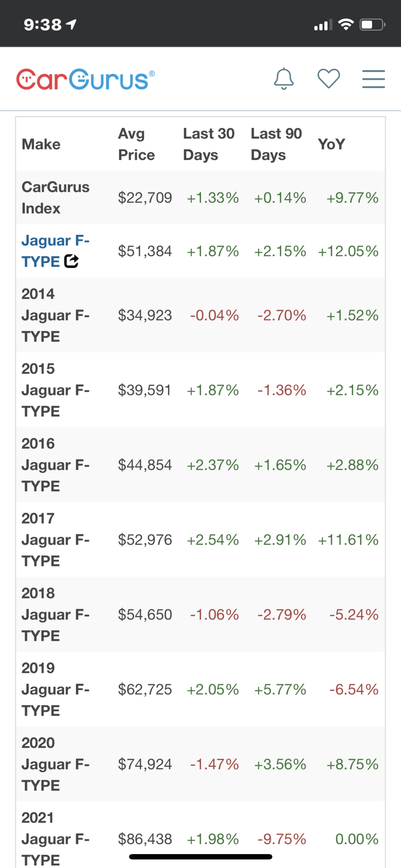Tap the cellular signal bars

tap(323, 25)
